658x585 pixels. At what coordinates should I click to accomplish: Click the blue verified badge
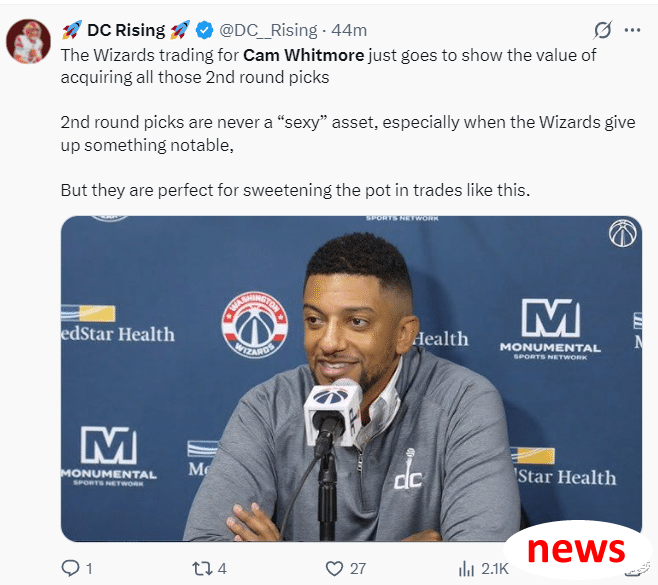[x=204, y=30]
